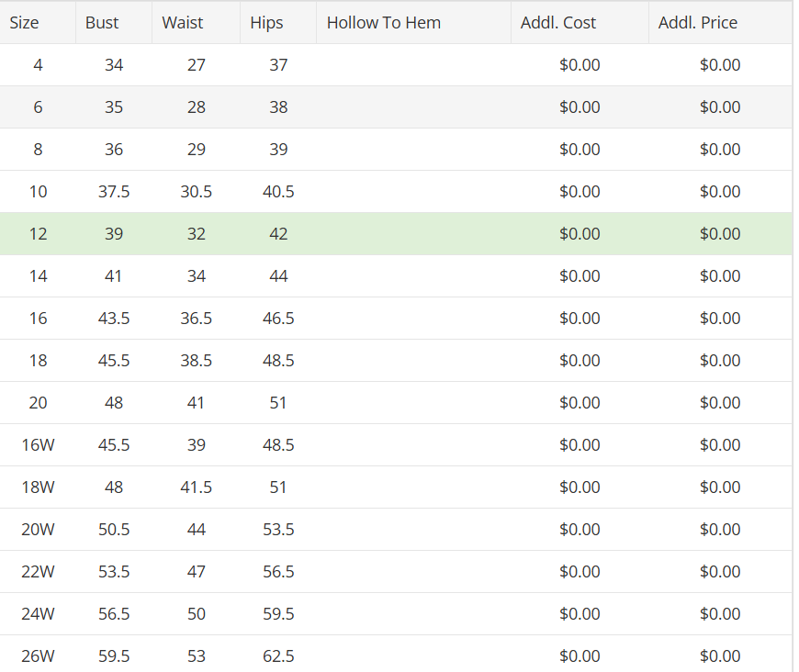Click hips value 46.5 in size 16 row
The image size is (799, 672).
tap(278, 319)
